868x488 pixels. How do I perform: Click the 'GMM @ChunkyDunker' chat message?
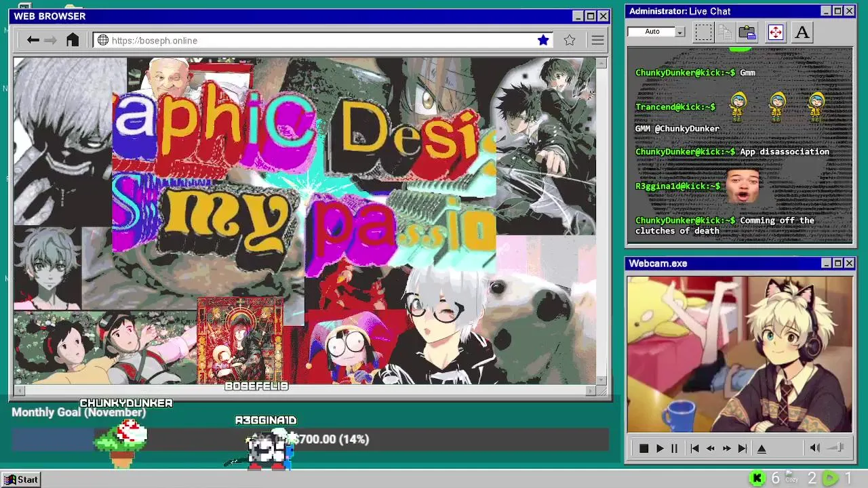(677, 128)
